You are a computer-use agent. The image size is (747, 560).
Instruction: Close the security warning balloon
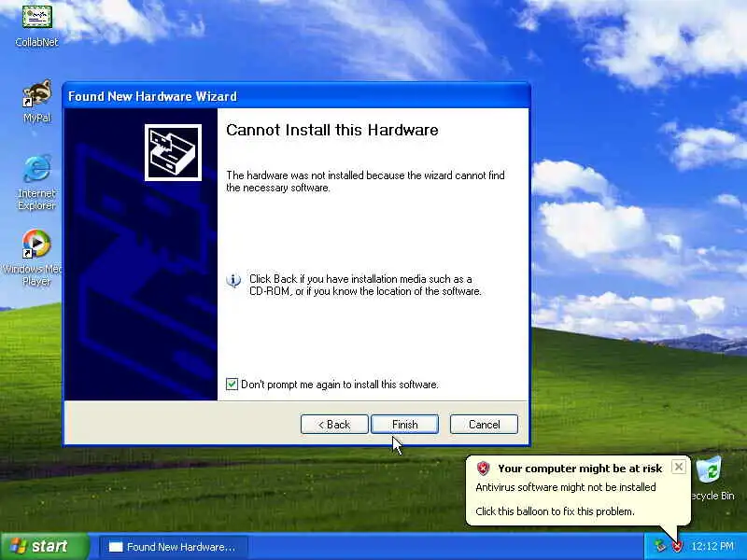[x=679, y=467]
